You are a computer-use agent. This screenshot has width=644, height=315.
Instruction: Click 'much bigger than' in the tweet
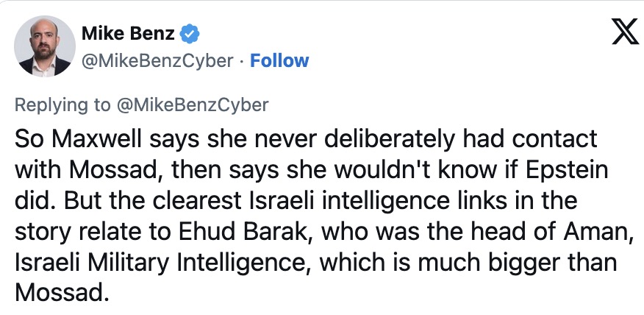(516, 263)
